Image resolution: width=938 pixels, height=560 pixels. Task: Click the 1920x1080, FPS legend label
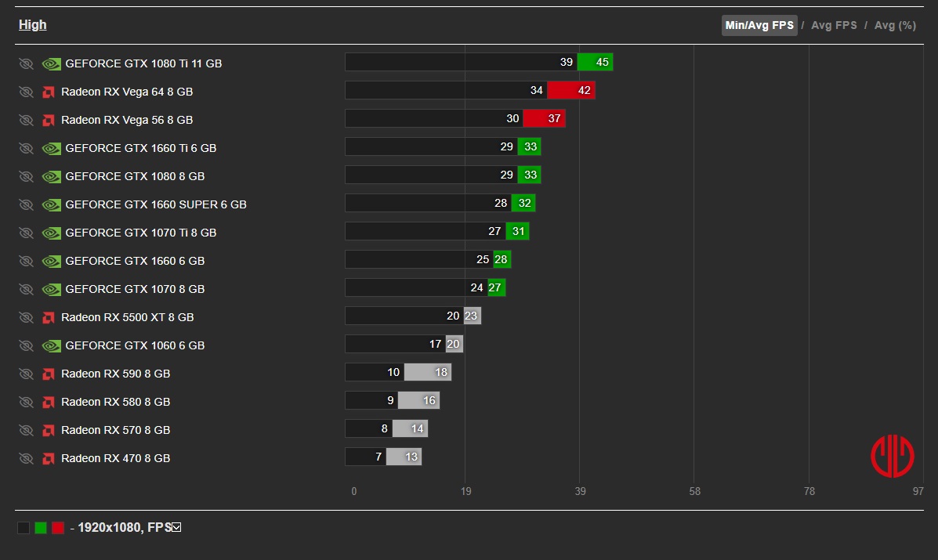pos(125,527)
